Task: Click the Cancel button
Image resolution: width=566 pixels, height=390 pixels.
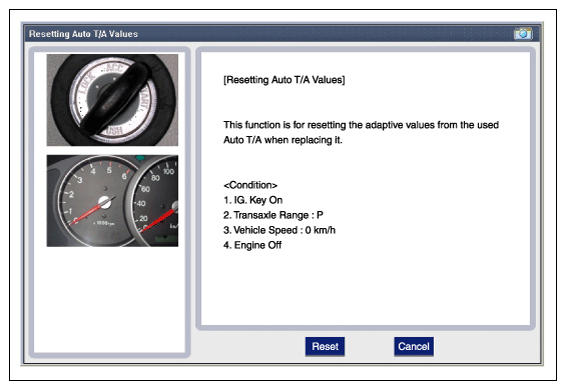Action: tap(414, 346)
